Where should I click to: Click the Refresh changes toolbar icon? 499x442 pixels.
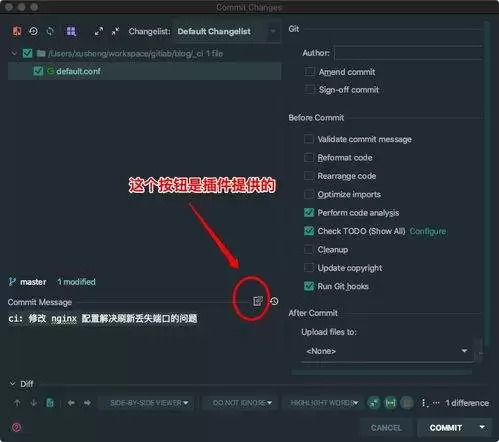pyautogui.click(x=50, y=31)
